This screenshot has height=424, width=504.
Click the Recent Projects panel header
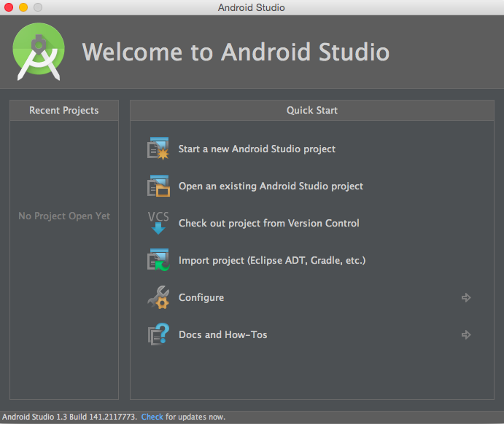click(x=63, y=111)
